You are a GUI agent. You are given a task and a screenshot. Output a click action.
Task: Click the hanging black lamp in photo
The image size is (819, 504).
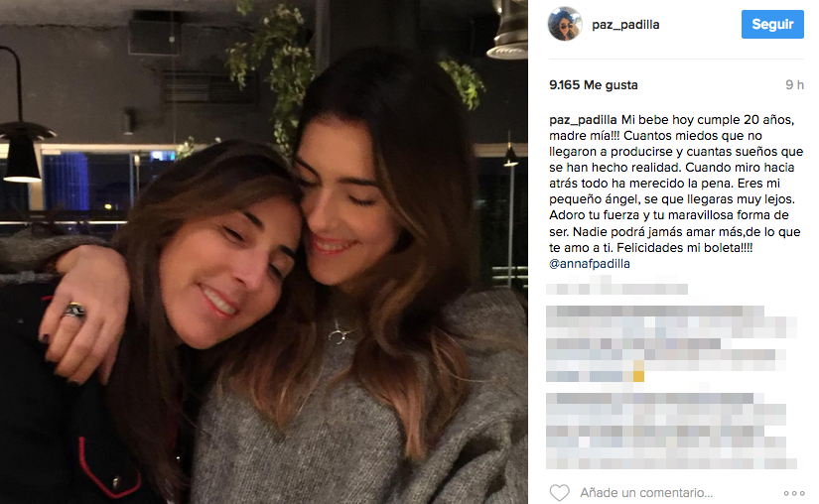pos(23,152)
